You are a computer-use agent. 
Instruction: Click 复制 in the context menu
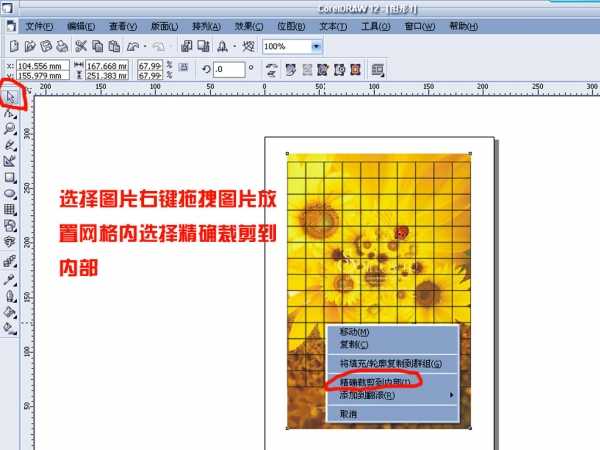pos(354,344)
